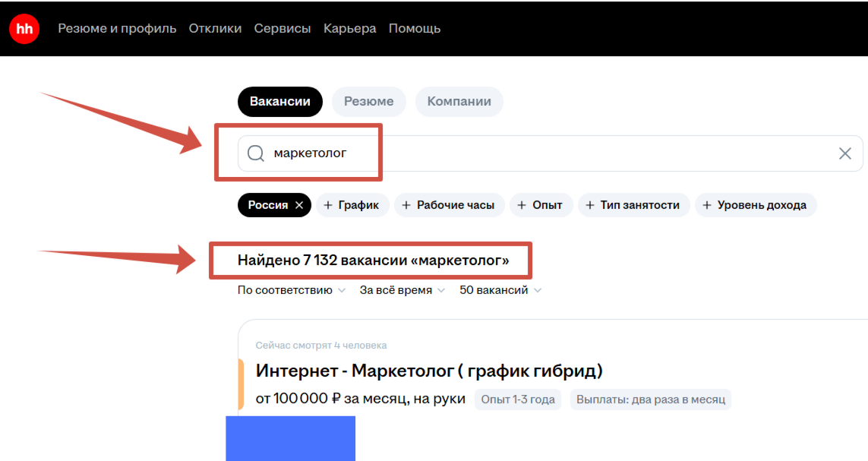The image size is (868, 461).
Task: Clear the search field with X icon
Action: pos(844,153)
